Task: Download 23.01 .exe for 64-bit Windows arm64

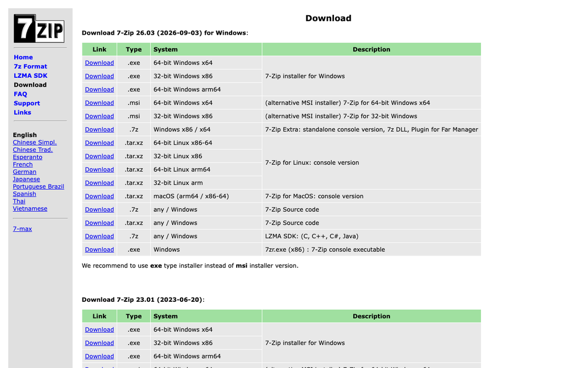Action: (99, 356)
